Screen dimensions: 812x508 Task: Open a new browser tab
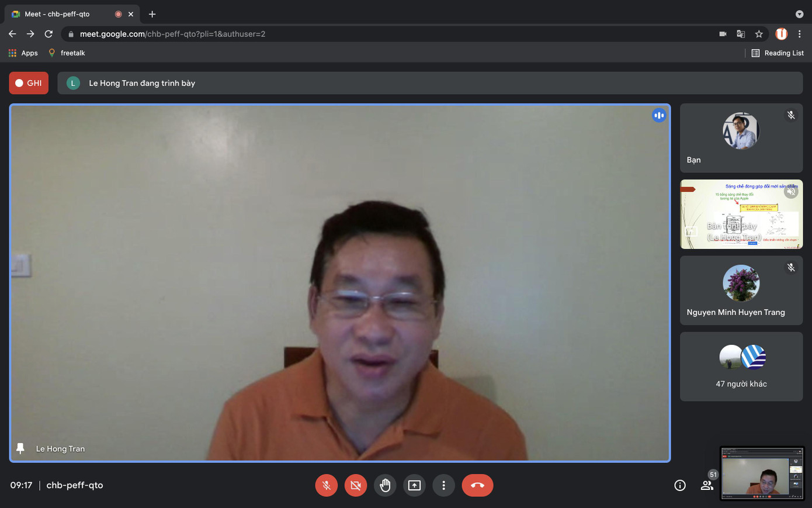point(152,14)
